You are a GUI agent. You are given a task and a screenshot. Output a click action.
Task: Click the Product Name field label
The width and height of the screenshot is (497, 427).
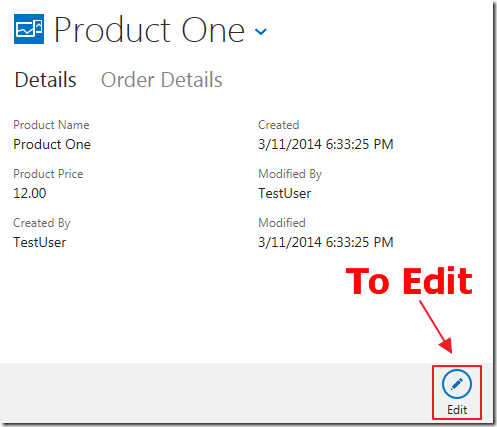pyautogui.click(x=51, y=125)
